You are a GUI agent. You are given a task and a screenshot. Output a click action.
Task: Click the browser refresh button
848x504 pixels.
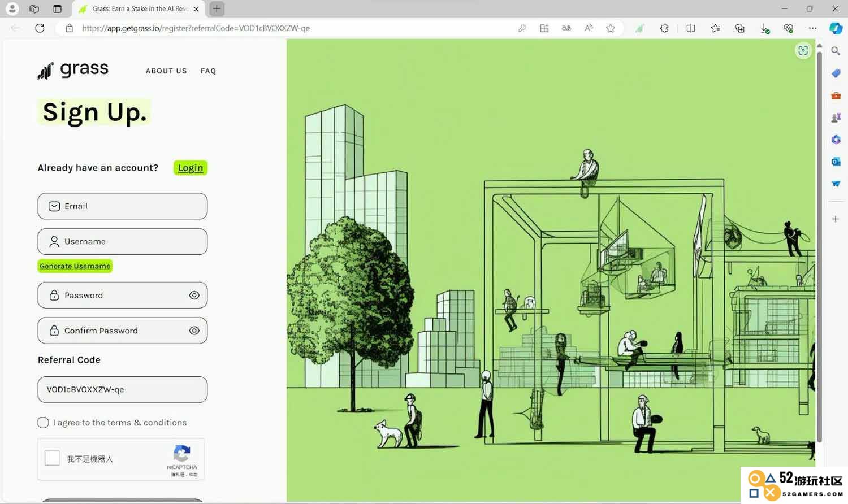tap(40, 28)
